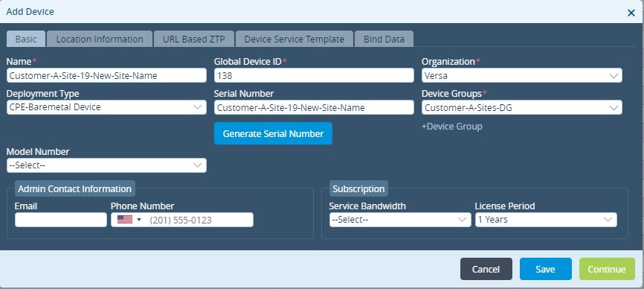Click the admin Email input field
Screen dimensions: 644x289
point(61,220)
